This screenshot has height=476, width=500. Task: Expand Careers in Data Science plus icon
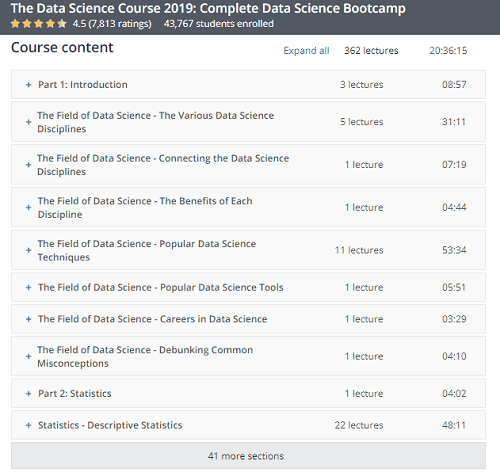[29, 319]
